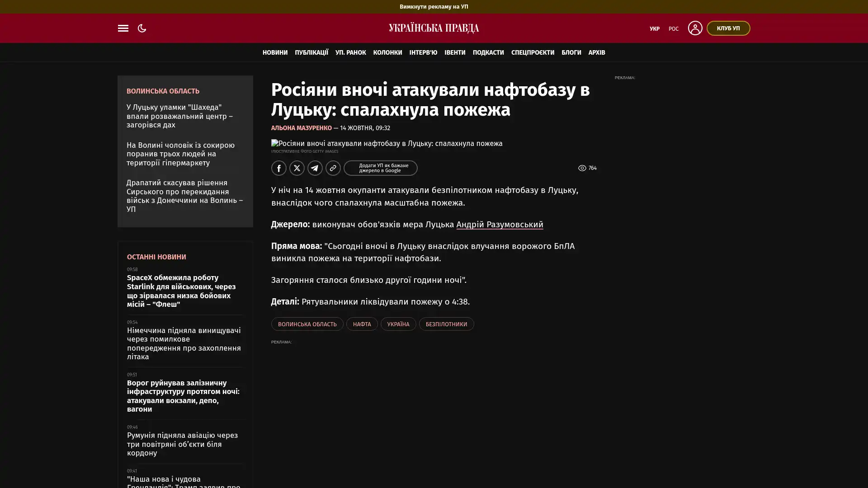Read Луцьк Шахед debris entertainment center story
This screenshot has width=868, height=488.
[180, 116]
